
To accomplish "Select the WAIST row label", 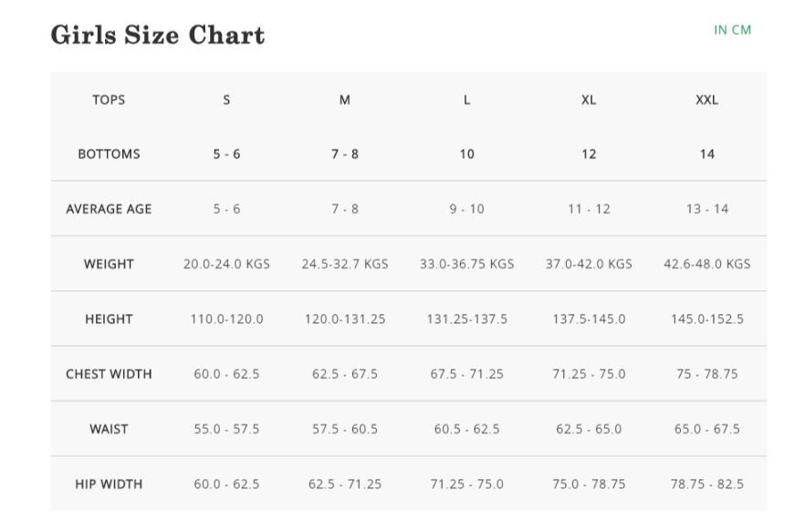I will click(x=109, y=429).
